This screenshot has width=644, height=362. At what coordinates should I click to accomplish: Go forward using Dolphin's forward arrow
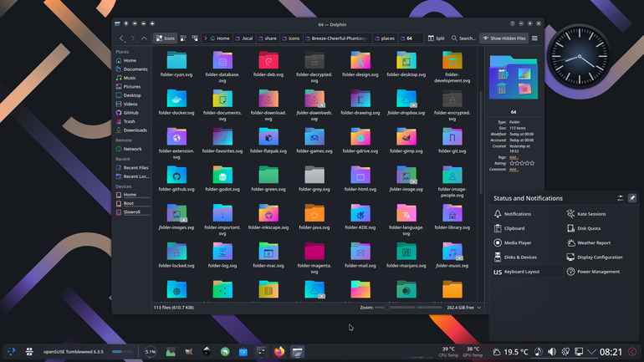point(133,38)
